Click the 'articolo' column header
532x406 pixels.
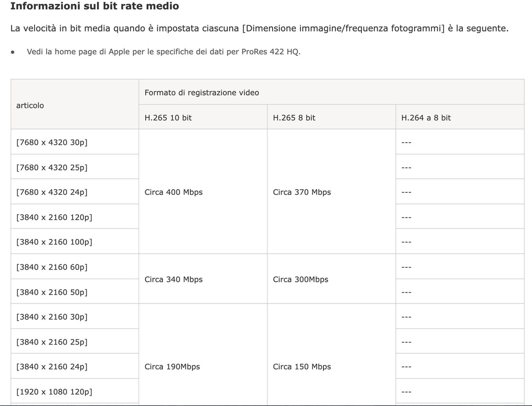pyautogui.click(x=30, y=106)
